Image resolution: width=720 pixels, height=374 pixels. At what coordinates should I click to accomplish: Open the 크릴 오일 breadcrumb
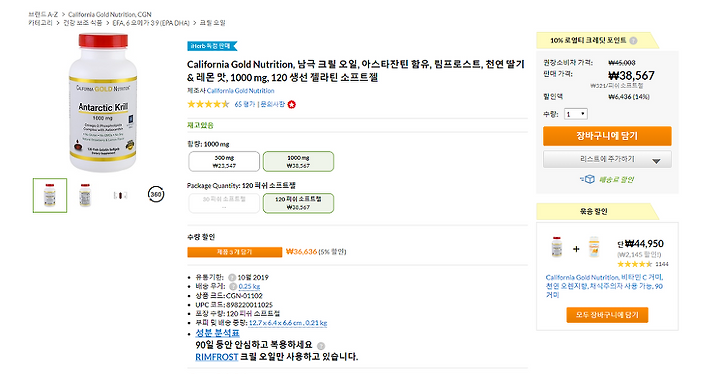tap(212, 23)
